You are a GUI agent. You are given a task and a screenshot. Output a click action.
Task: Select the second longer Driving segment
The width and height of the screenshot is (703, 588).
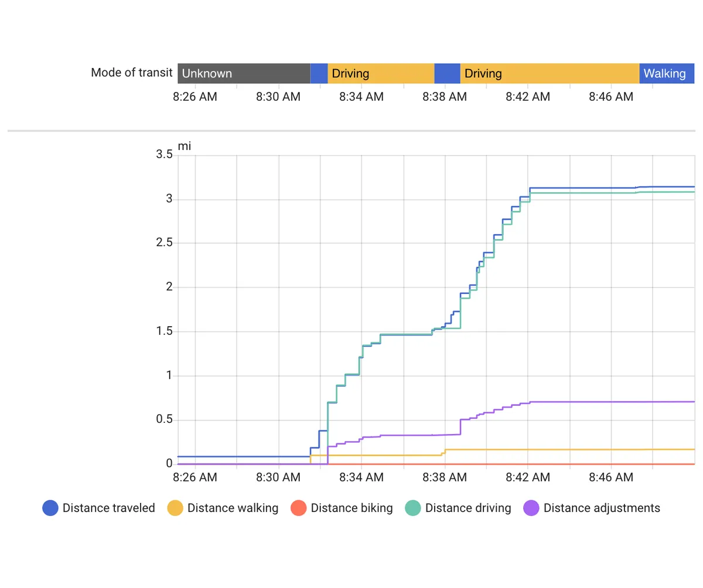[x=550, y=73]
